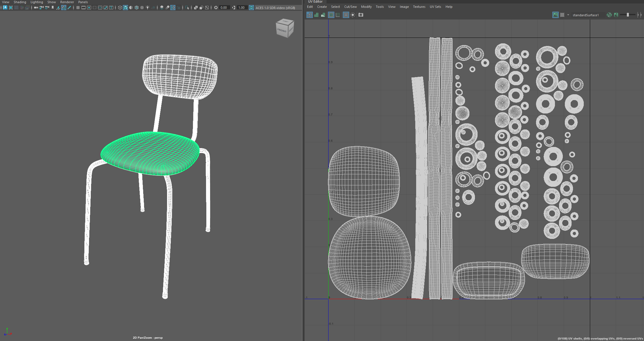Open the Renderer menu
The height and width of the screenshot is (341, 644).
[x=67, y=2]
